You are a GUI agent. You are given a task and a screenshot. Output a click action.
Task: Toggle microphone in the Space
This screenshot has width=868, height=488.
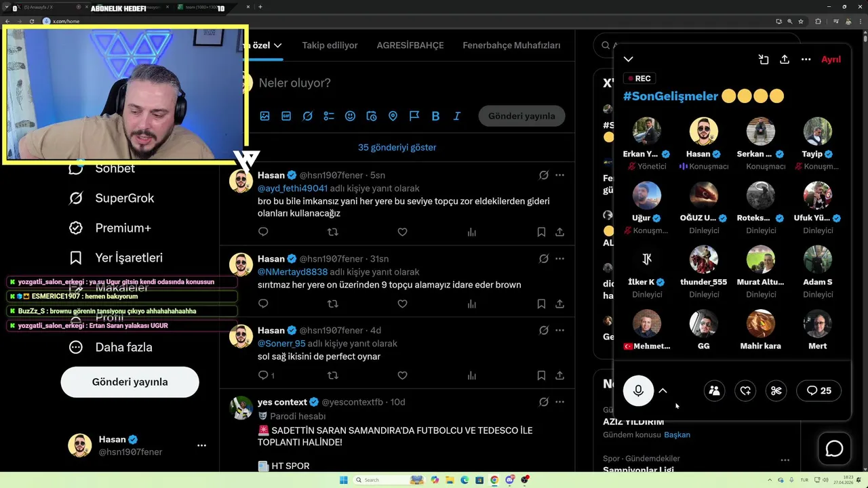click(638, 390)
